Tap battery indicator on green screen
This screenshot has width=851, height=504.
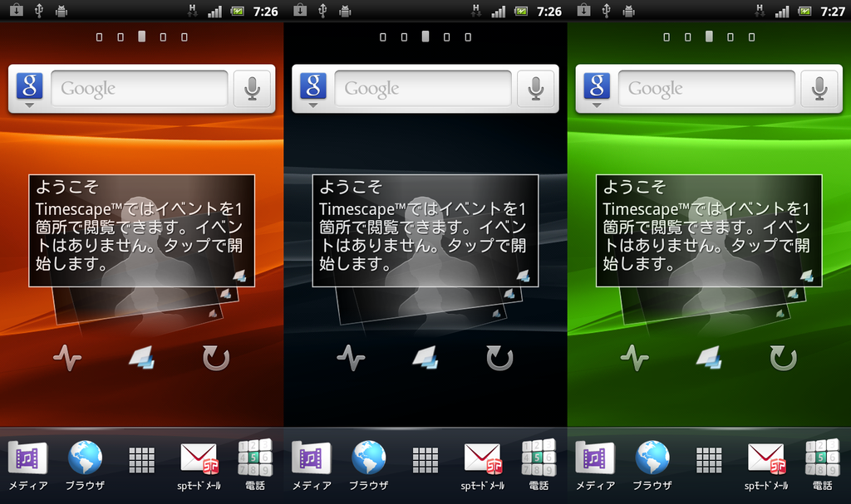pyautogui.click(x=804, y=11)
